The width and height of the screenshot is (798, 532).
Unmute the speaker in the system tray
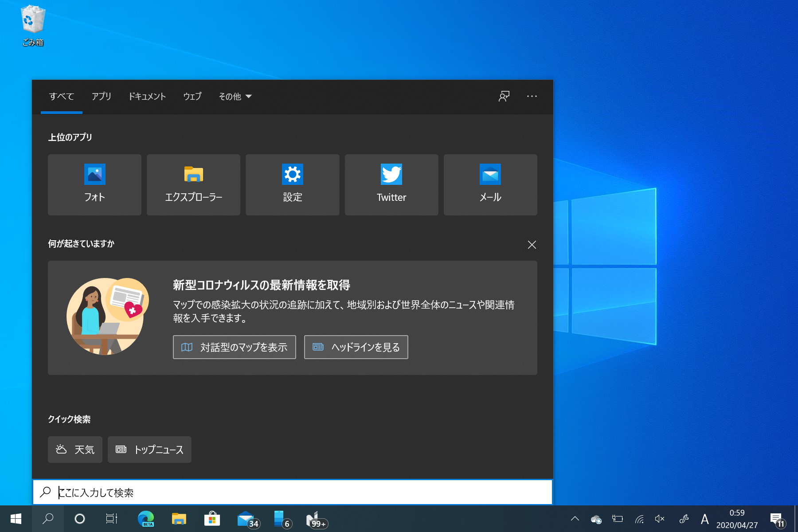[659, 518]
